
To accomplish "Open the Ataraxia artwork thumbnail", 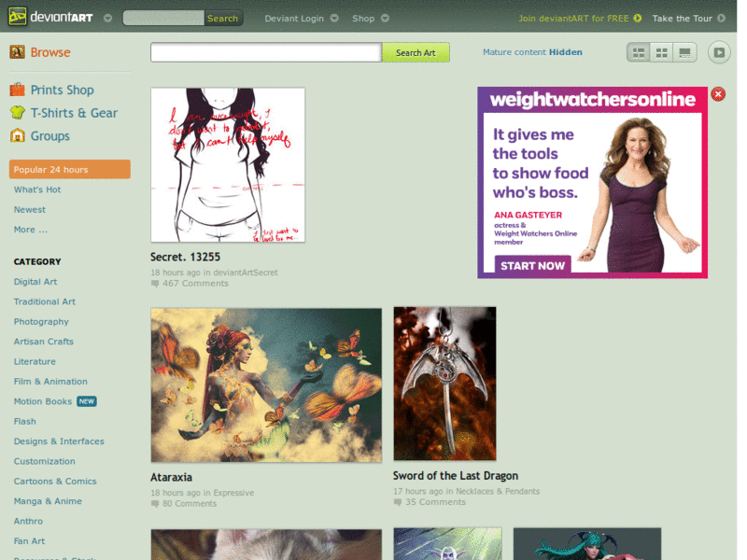I will (x=266, y=385).
